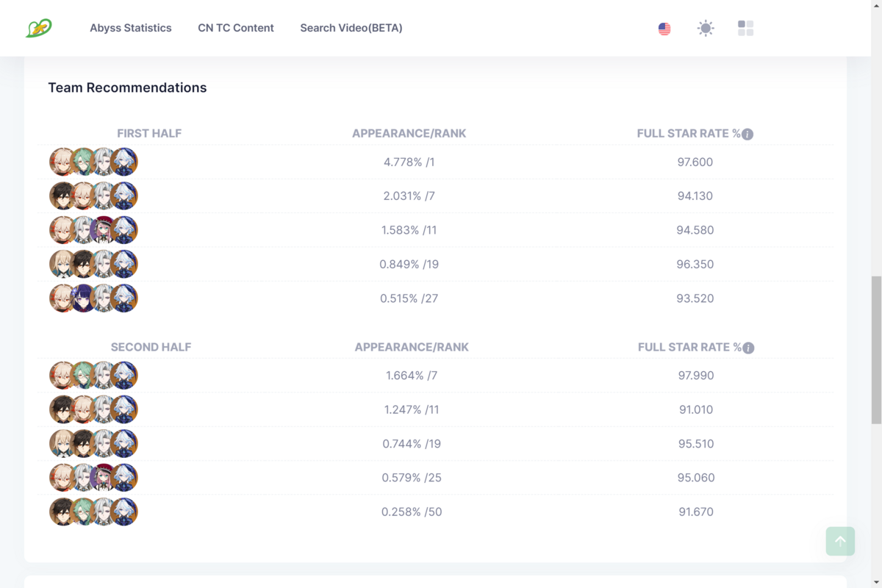Screen dimensions: 882x588
Task: Click APPEARANCE/RANK header in the first-half table
Action: [409, 134]
